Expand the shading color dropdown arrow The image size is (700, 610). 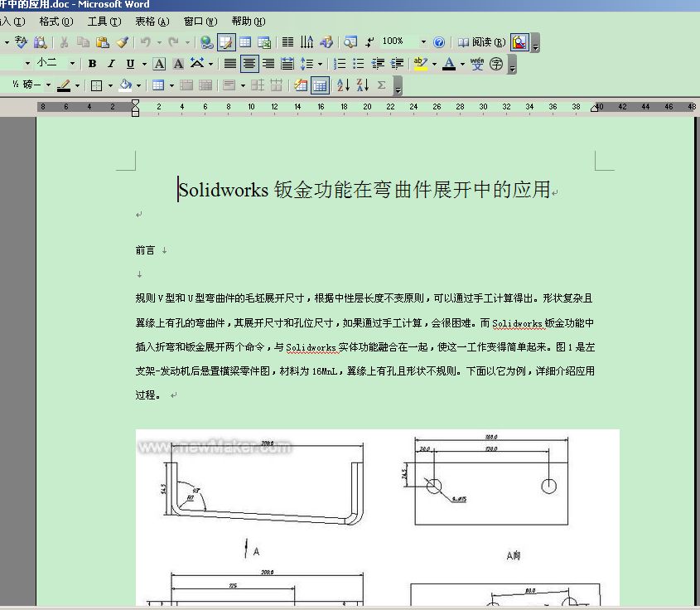click(139, 85)
